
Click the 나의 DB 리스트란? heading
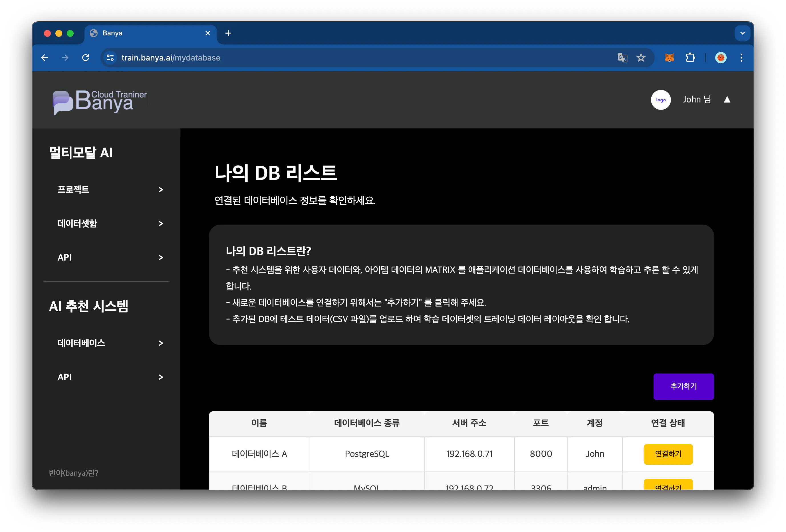269,251
